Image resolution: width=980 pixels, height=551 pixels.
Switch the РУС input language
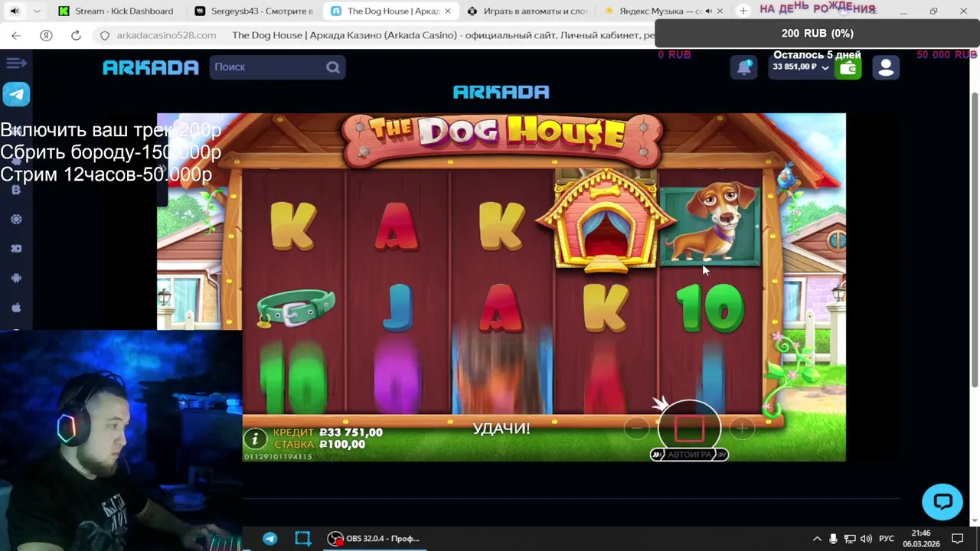click(x=887, y=539)
